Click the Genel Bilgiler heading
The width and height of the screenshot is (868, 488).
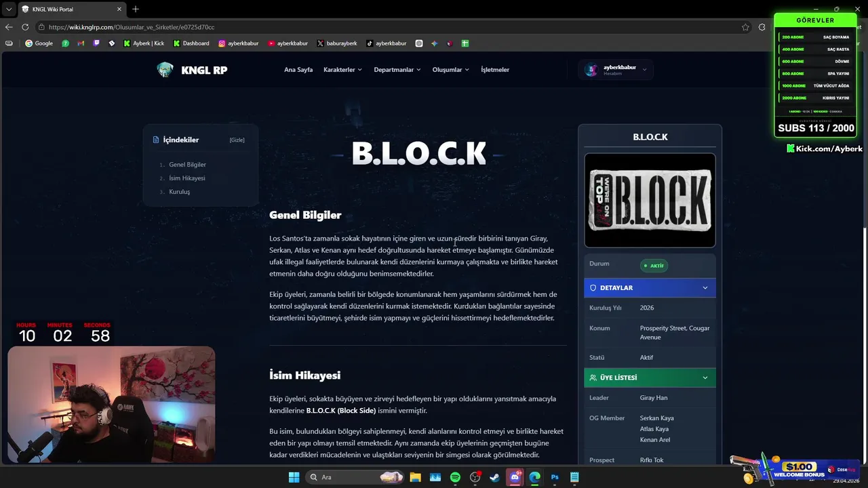coord(305,215)
